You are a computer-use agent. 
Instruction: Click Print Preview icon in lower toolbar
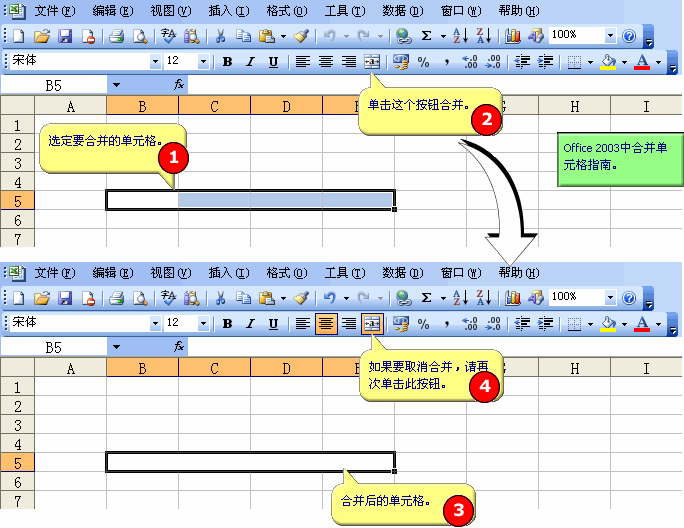(x=140, y=297)
